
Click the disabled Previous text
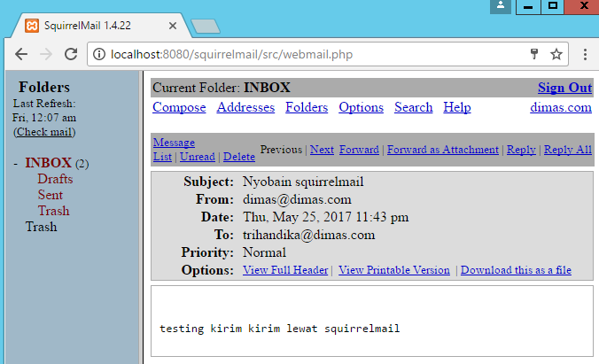click(x=281, y=150)
